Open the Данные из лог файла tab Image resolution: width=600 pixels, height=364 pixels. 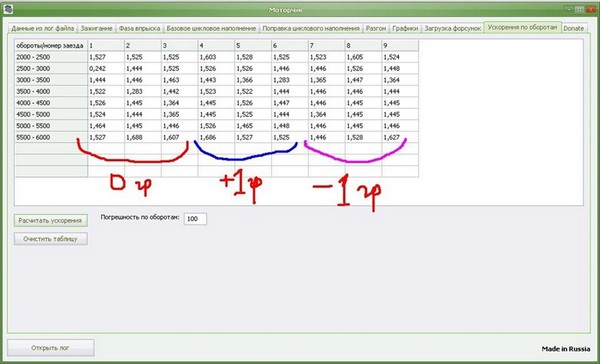pos(42,29)
